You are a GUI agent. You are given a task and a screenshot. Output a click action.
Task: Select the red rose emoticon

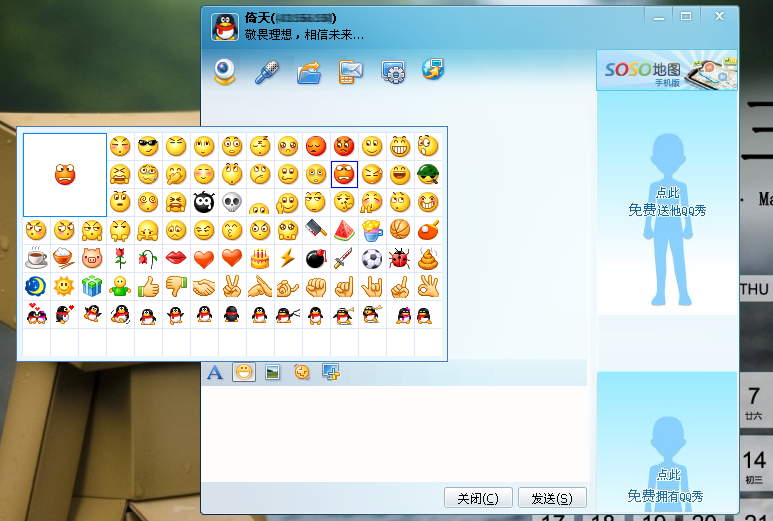pos(120,258)
